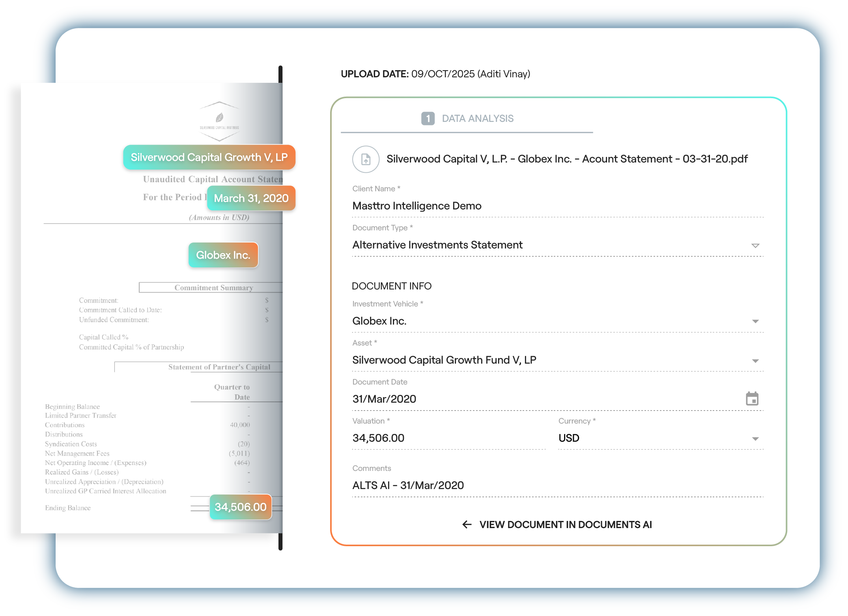Open the Document Date calendar picker

(752, 399)
